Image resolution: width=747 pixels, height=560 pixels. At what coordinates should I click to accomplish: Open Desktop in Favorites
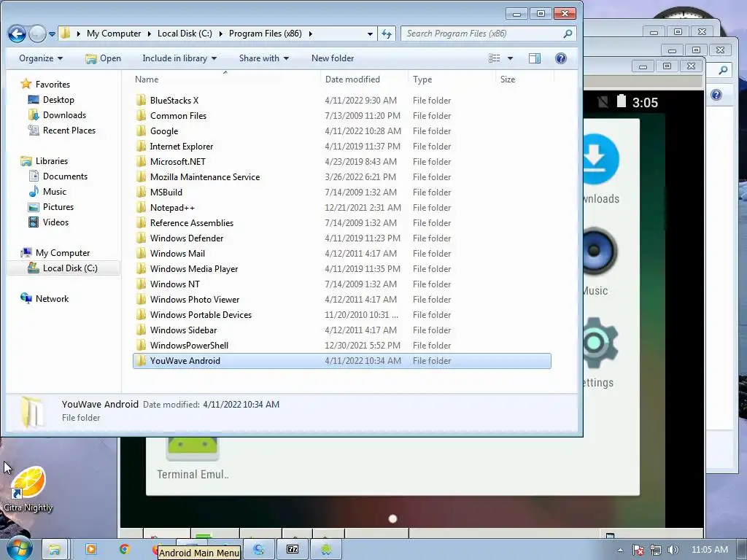coord(58,99)
